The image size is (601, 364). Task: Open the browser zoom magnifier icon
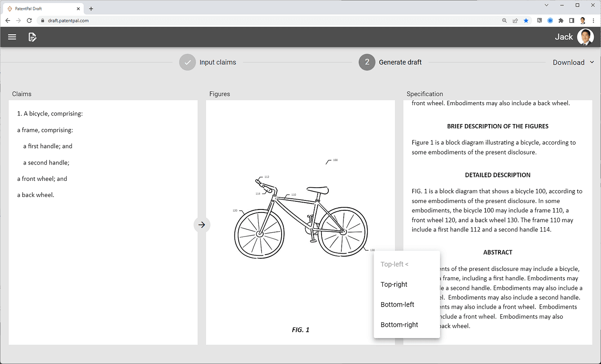click(504, 20)
